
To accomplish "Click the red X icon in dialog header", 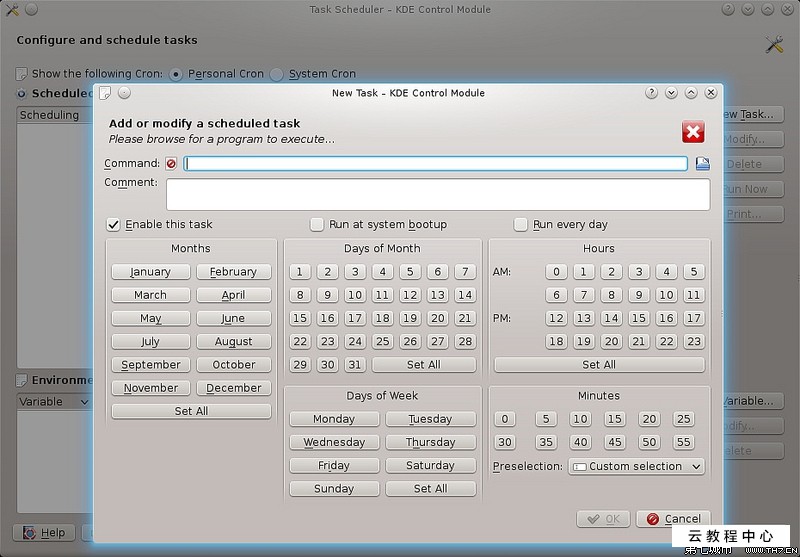I will 693,132.
